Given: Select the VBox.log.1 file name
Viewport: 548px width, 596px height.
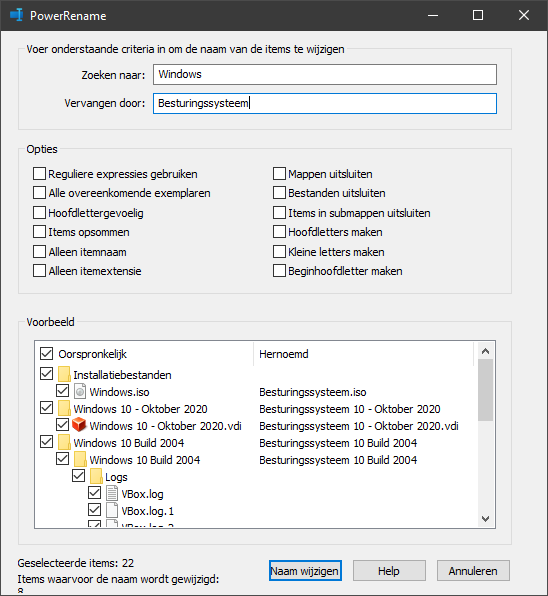Looking at the screenshot, I should [x=147, y=511].
